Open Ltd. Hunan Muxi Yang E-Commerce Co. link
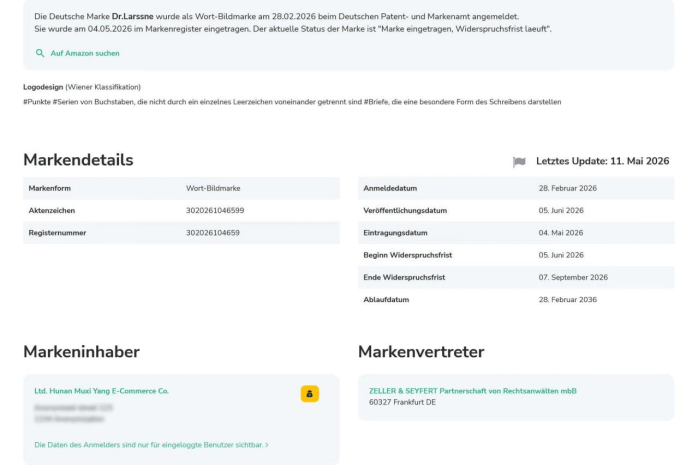 point(102,391)
